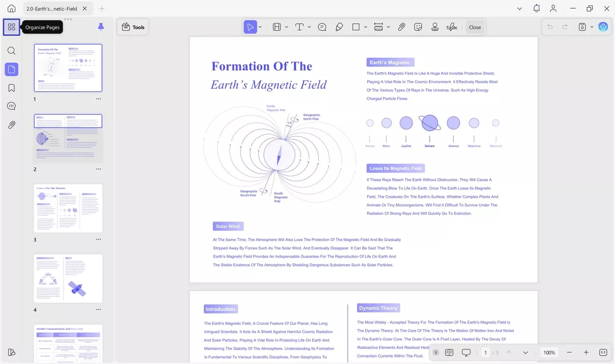615x364 pixels.
Task: Zoom in with the plus button
Action: point(586,353)
